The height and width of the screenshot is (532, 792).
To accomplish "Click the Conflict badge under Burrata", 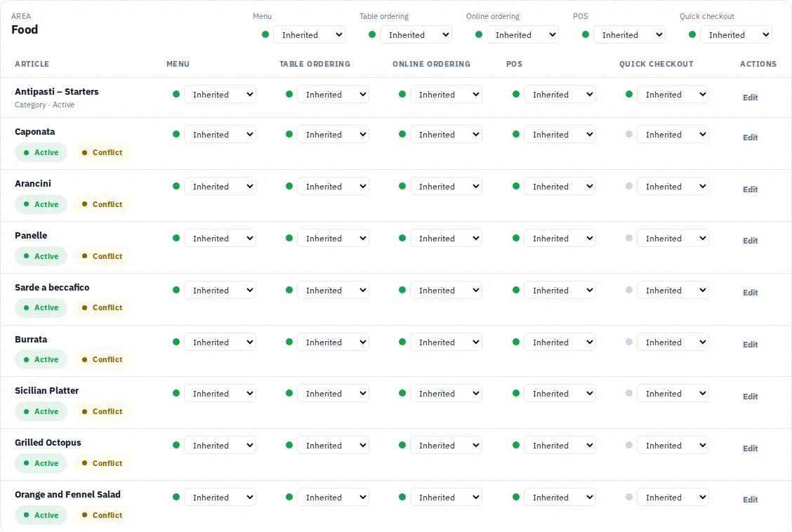I will pos(102,359).
